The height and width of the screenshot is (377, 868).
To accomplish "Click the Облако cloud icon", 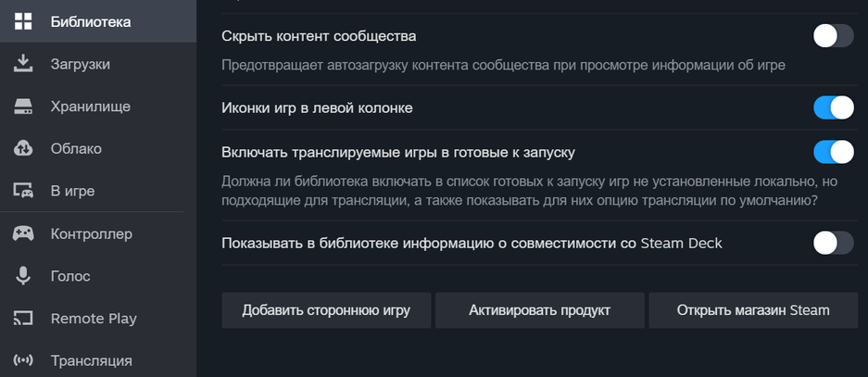I will [x=23, y=148].
